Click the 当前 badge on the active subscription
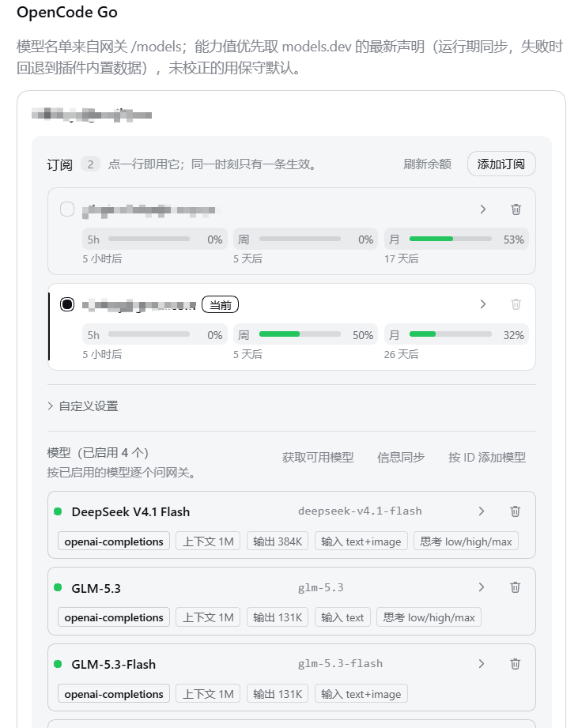This screenshot has height=728, width=578. coord(221,305)
